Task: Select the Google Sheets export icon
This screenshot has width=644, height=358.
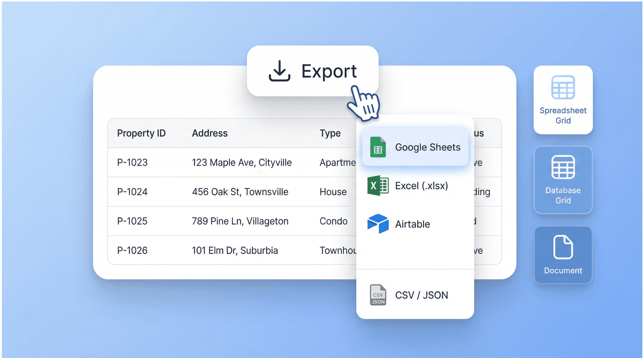Action: tap(378, 147)
